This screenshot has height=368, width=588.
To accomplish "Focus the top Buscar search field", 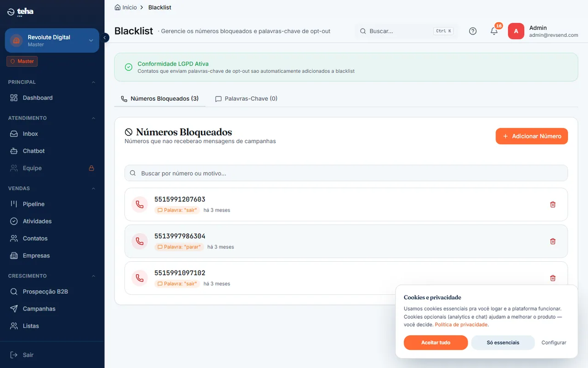I will [406, 31].
